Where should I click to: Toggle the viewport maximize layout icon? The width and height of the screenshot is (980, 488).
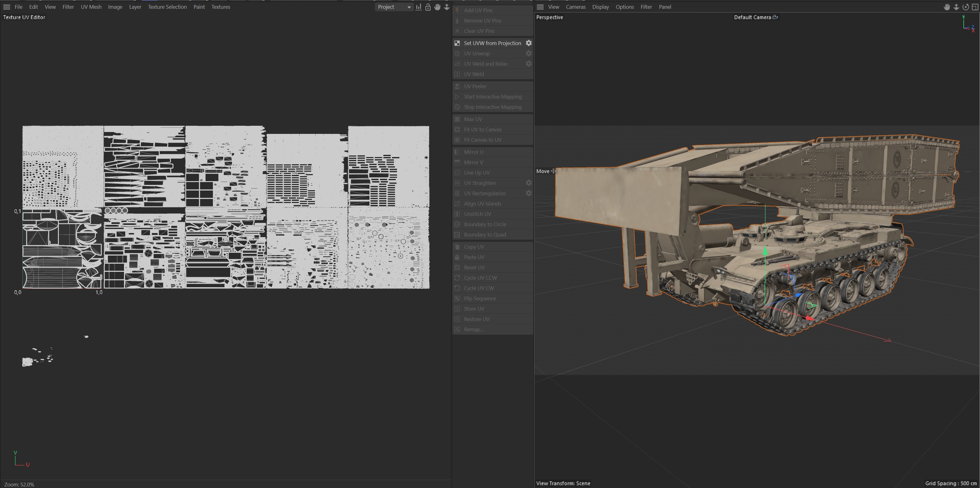[975, 7]
